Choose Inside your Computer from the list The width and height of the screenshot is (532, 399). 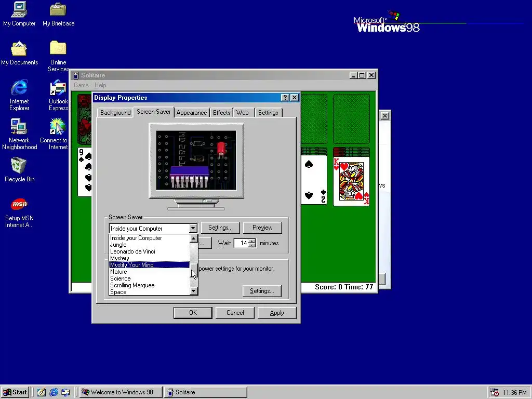click(x=149, y=238)
